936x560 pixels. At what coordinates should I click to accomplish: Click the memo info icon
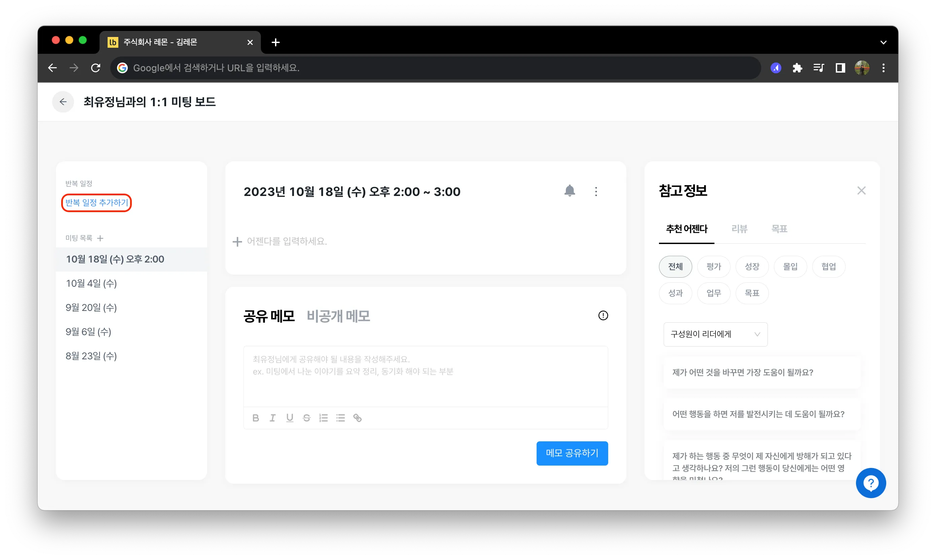pyautogui.click(x=603, y=316)
